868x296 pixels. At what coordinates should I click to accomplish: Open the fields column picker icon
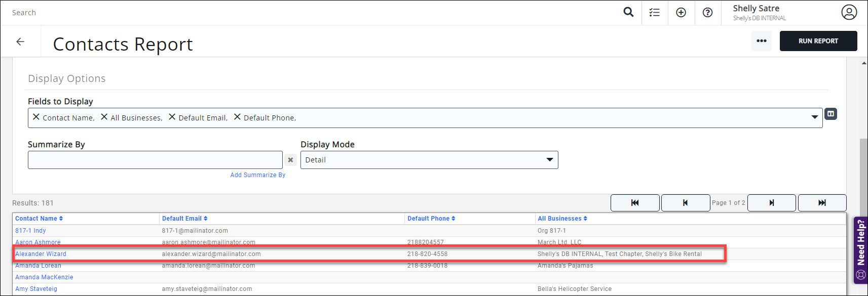tap(831, 114)
